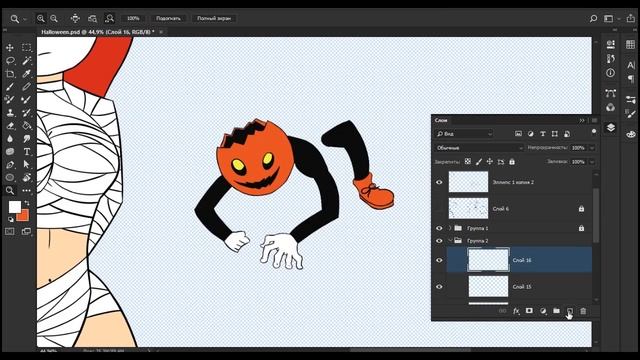Open the Edit Toolbar three-dots menu
The width and height of the screenshot is (640, 360).
(27, 191)
